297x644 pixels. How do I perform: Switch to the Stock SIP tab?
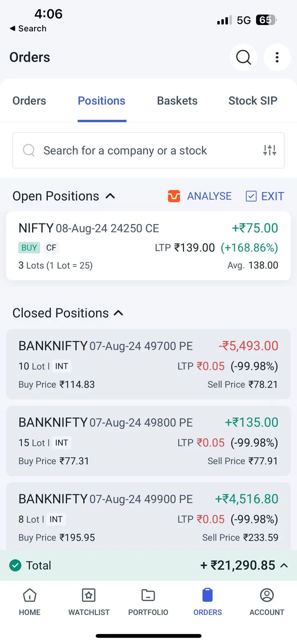pos(253,101)
